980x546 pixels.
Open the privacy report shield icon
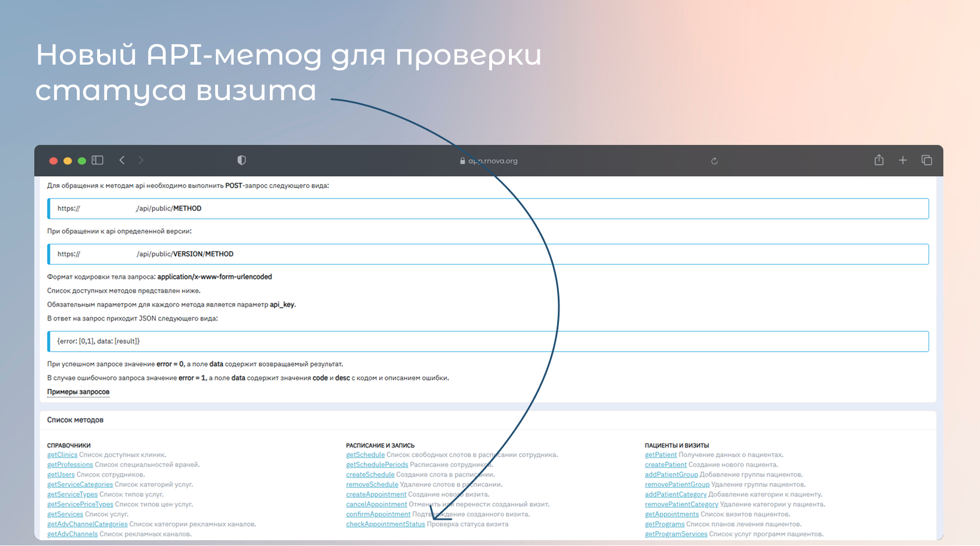pyautogui.click(x=241, y=160)
